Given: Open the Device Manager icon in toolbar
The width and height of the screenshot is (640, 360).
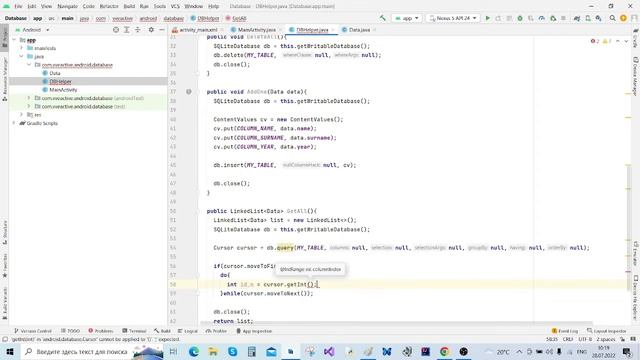Looking at the screenshot, I should 588,18.
